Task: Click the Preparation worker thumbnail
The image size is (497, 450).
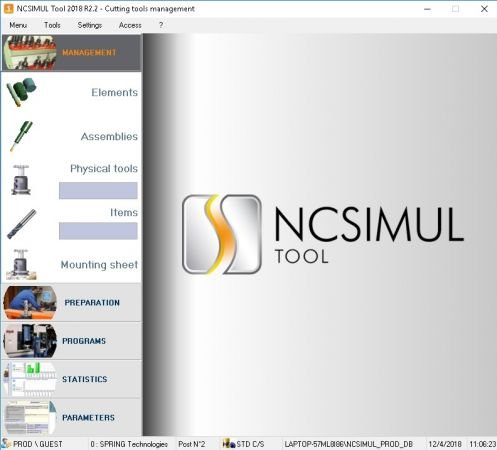Action: point(30,303)
